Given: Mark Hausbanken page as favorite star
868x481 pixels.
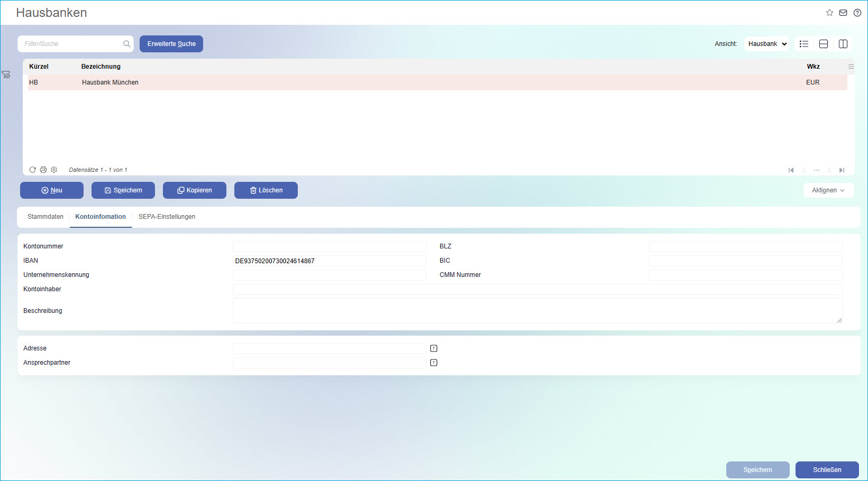Looking at the screenshot, I should click(829, 12).
